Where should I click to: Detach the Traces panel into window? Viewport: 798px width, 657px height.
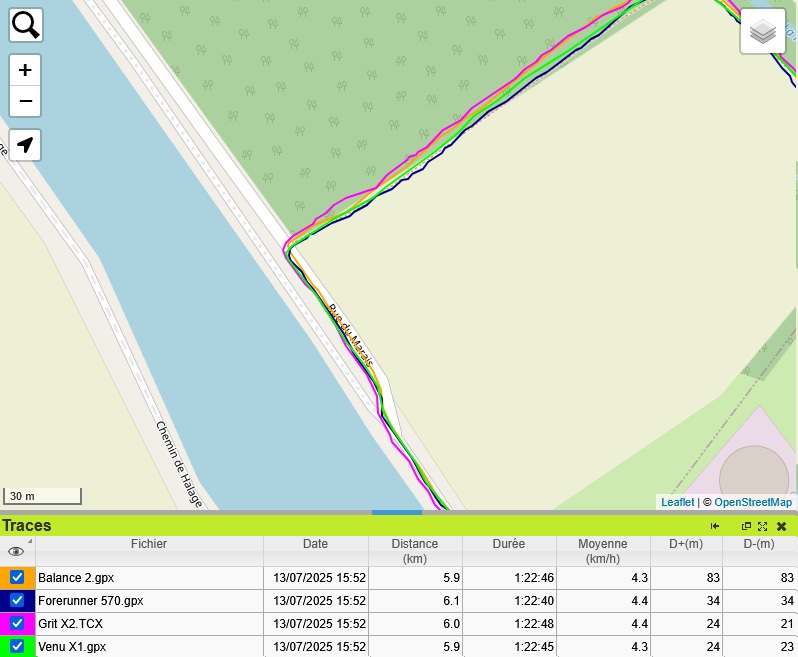click(x=746, y=526)
